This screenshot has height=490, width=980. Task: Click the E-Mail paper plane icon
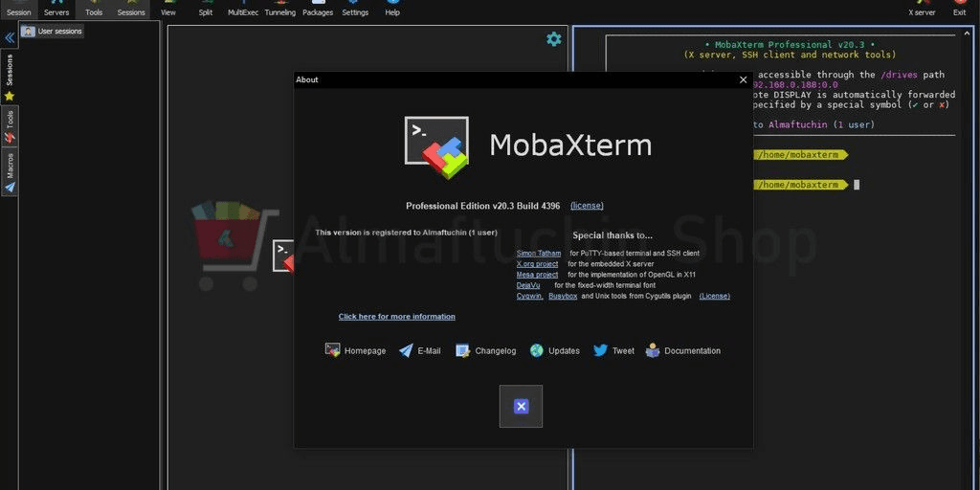pyautogui.click(x=406, y=350)
